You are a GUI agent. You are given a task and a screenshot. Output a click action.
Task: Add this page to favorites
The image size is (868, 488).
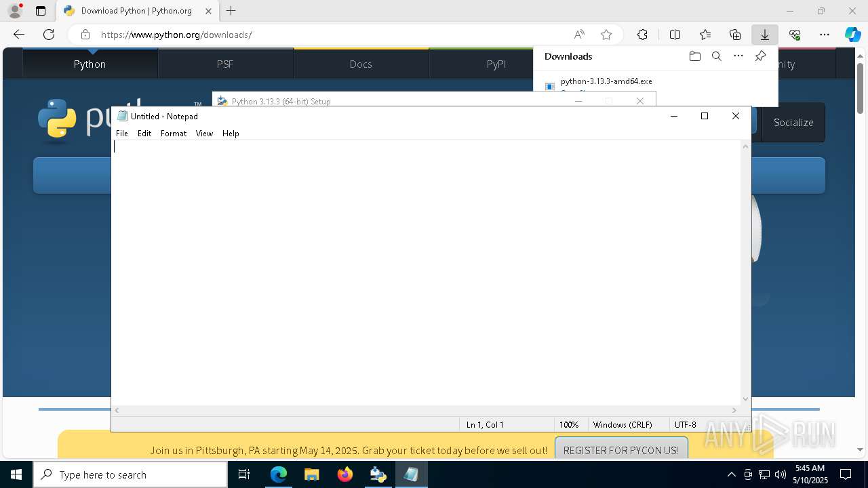pyautogui.click(x=606, y=35)
